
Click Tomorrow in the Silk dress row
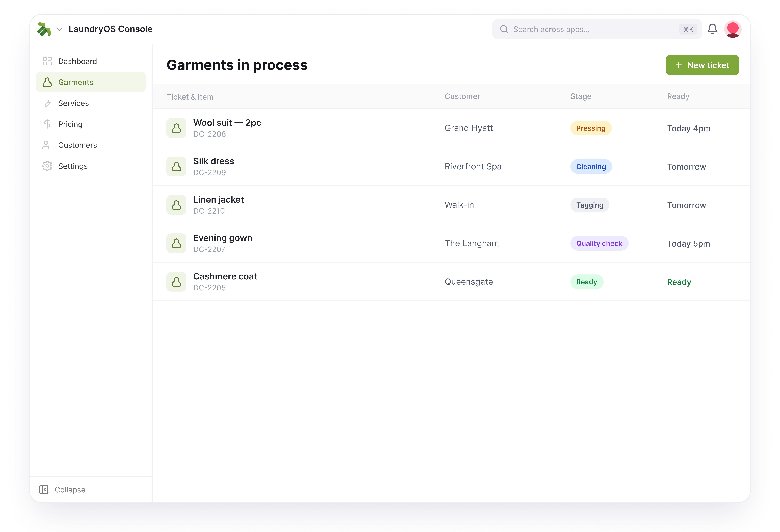pyautogui.click(x=686, y=167)
